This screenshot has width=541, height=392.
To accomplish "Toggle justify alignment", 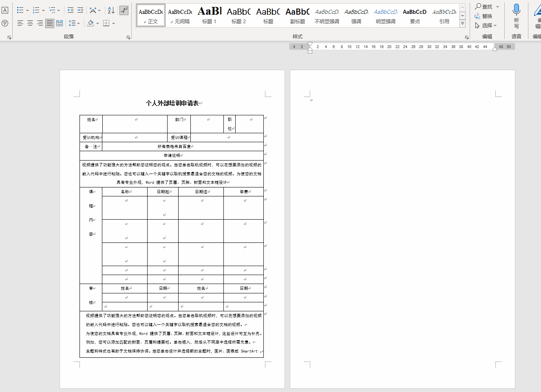I will point(49,23).
